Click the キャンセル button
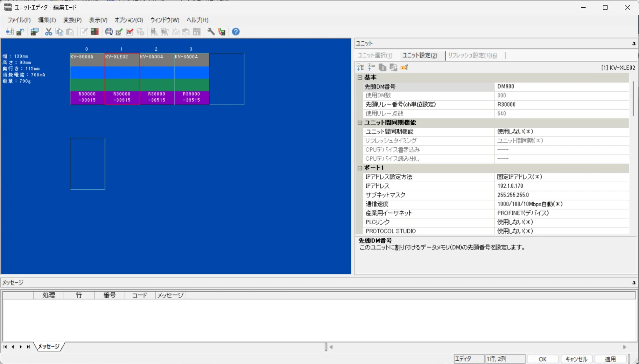 point(576,359)
